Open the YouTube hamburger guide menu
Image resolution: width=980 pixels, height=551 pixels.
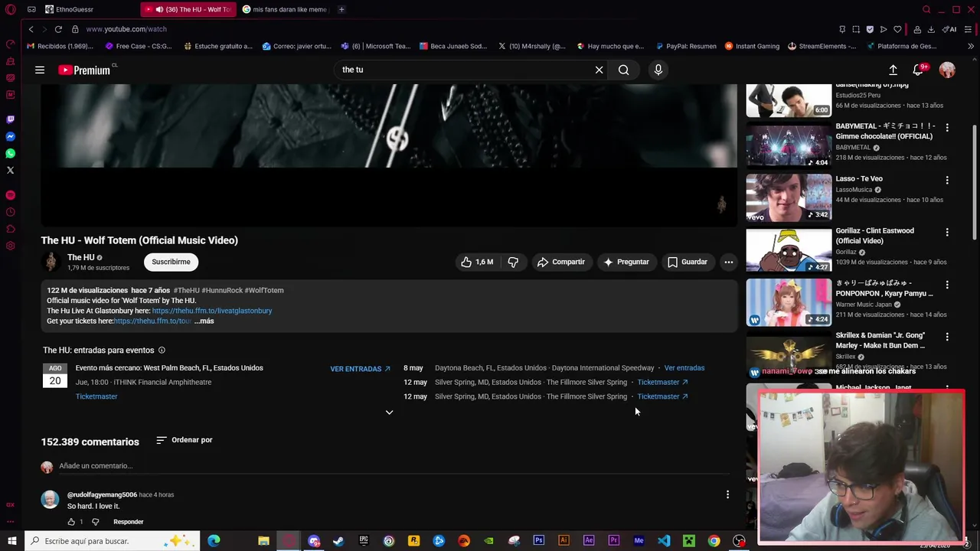[40, 70]
